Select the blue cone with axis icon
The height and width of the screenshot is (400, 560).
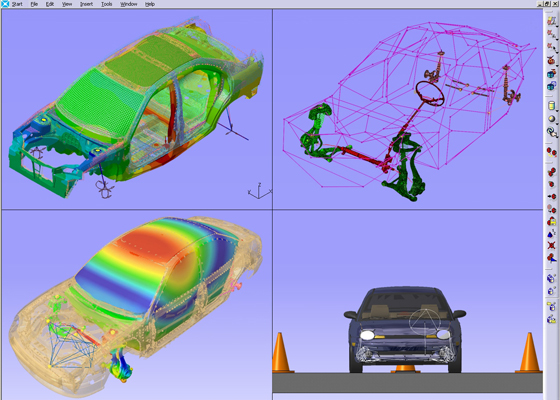[x=551, y=234]
